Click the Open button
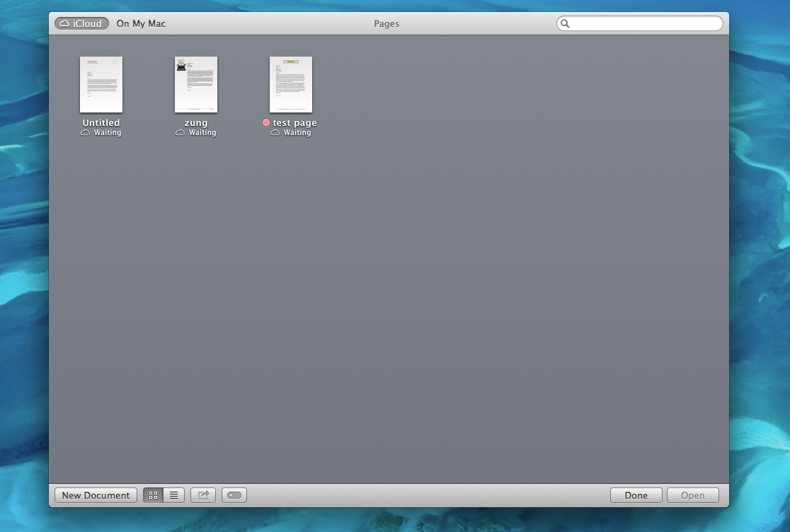 click(693, 495)
